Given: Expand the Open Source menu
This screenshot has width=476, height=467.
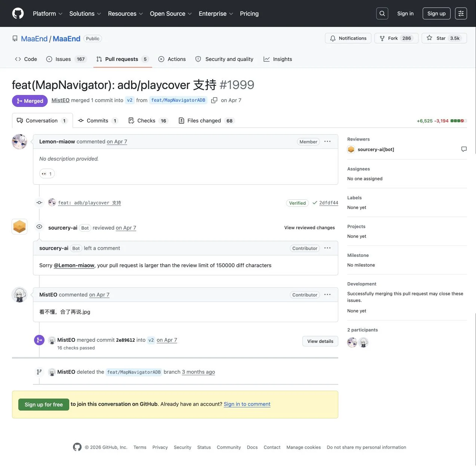Looking at the screenshot, I should 171,13.
